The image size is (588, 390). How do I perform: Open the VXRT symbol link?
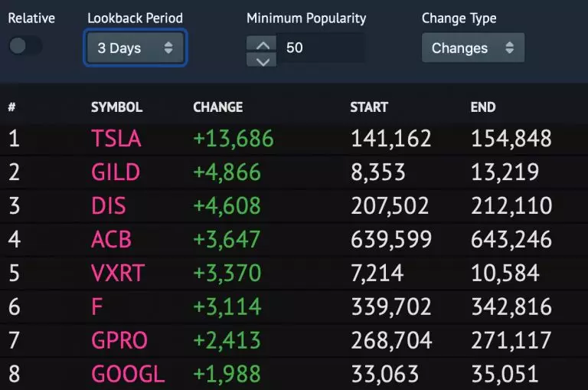118,273
